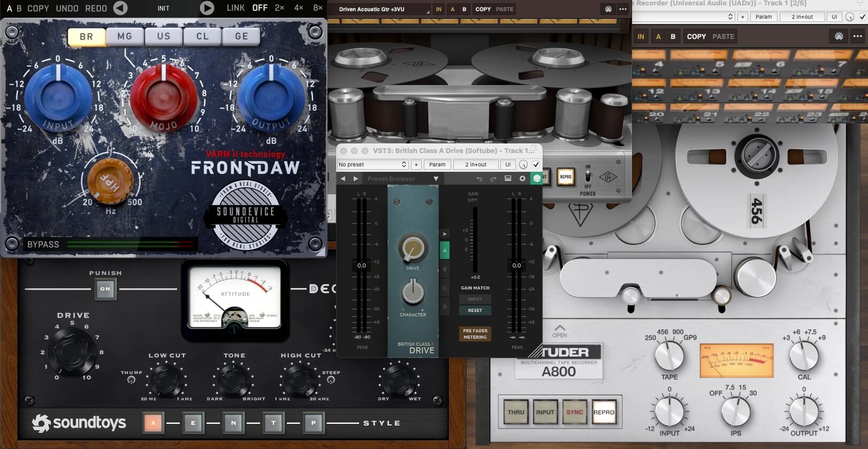Select the MG console model tab
Image resolution: width=868 pixels, height=449 pixels.
[125, 36]
